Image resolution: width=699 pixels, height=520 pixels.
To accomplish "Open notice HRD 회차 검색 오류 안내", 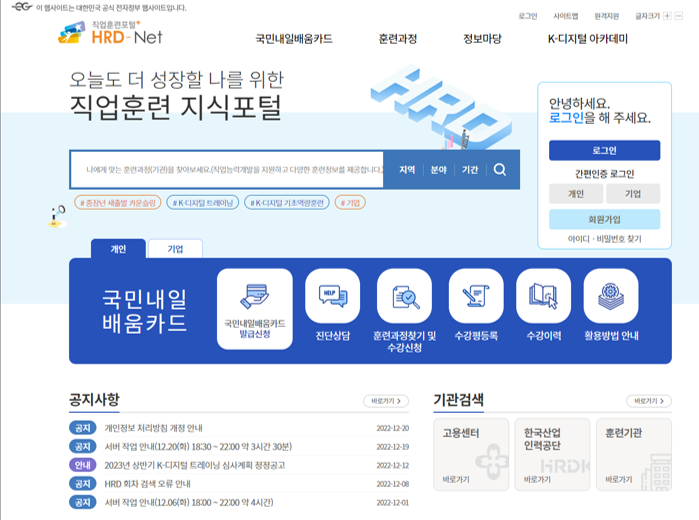I will point(148,484).
